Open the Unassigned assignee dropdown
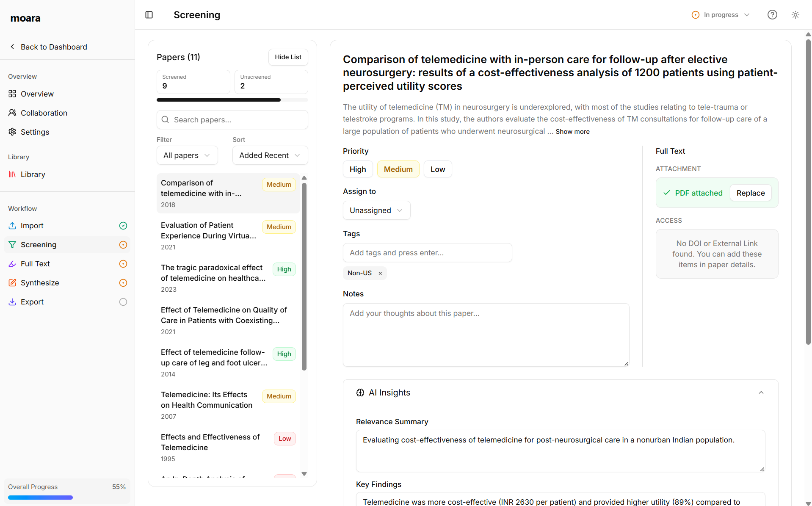This screenshot has width=812, height=506. point(376,210)
